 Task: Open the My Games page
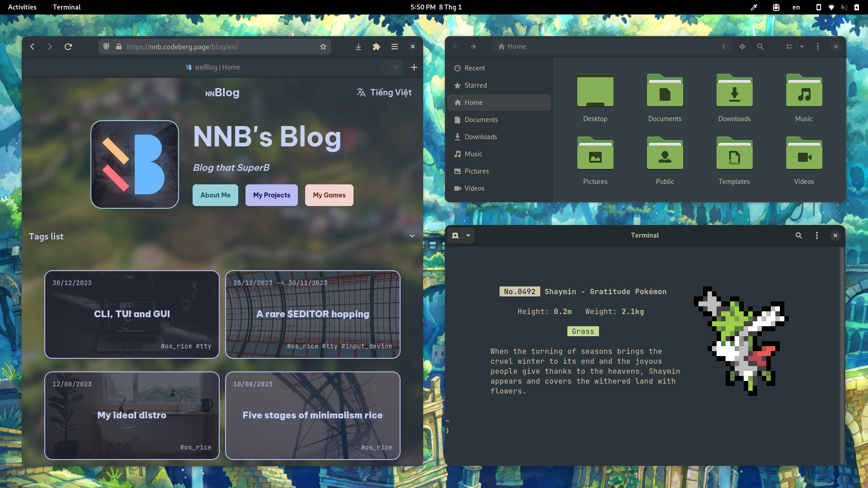click(x=329, y=195)
